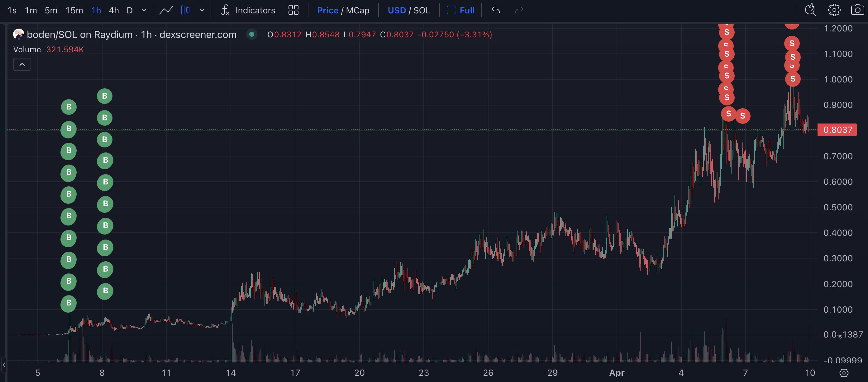
Task: Open chart settings gear icon
Action: pyautogui.click(x=834, y=10)
